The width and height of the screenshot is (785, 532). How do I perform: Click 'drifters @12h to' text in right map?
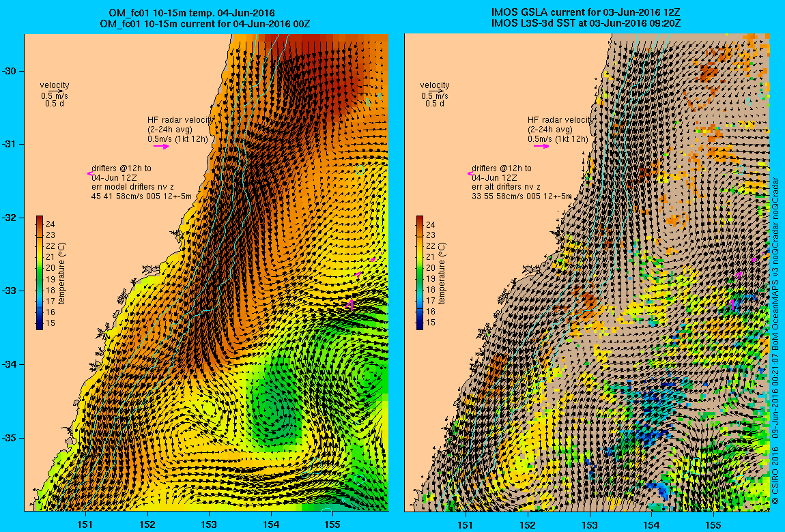click(502, 168)
